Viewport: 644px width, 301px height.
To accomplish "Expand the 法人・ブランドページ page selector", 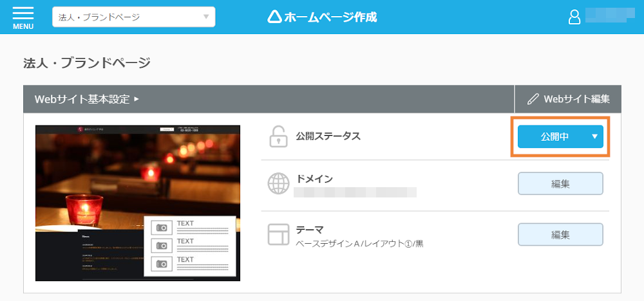I will 134,17.
